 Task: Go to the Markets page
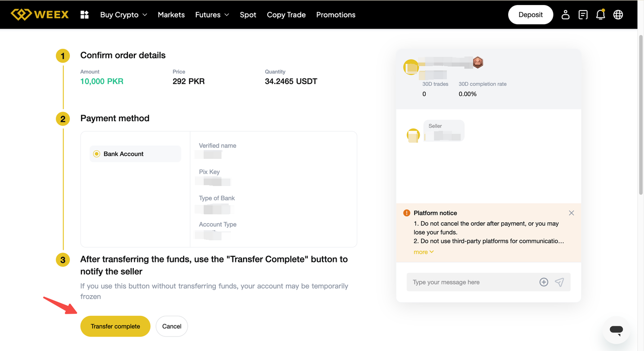click(x=171, y=15)
